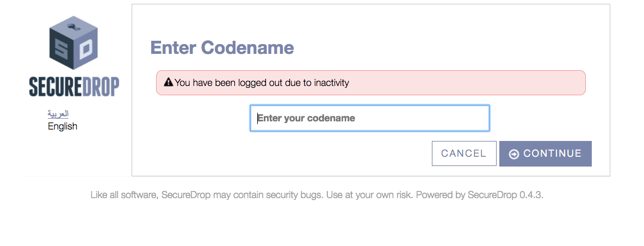
Task: Click the letter S face of the cube
Action: coord(62,51)
